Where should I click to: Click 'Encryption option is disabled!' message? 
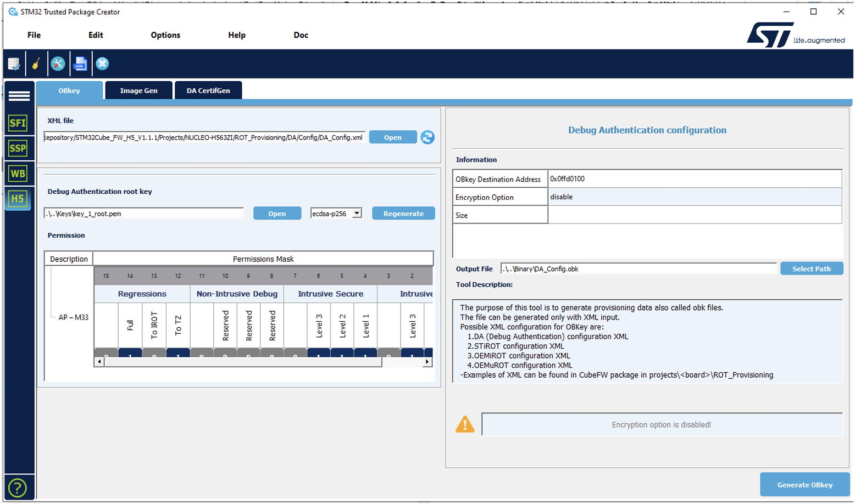coord(662,424)
